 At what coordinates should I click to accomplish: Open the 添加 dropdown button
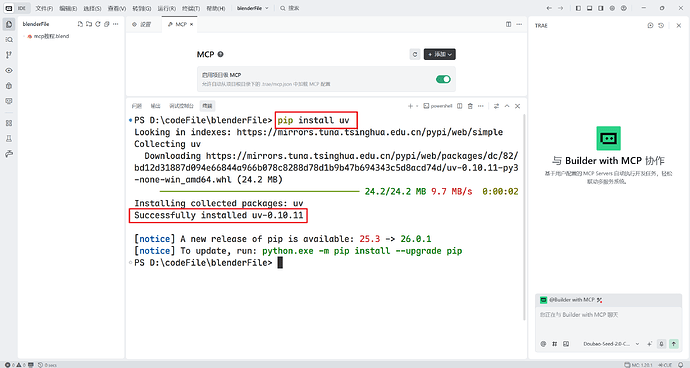coord(440,54)
